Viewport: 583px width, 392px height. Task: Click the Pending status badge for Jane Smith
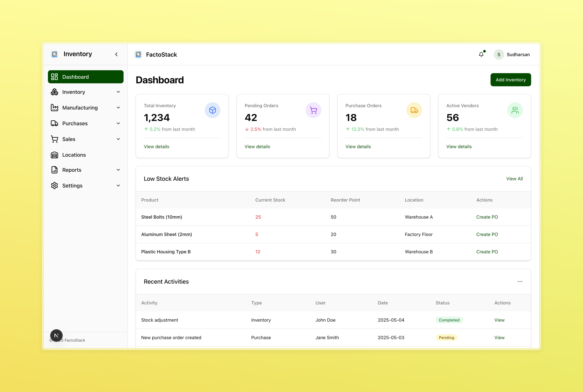446,338
